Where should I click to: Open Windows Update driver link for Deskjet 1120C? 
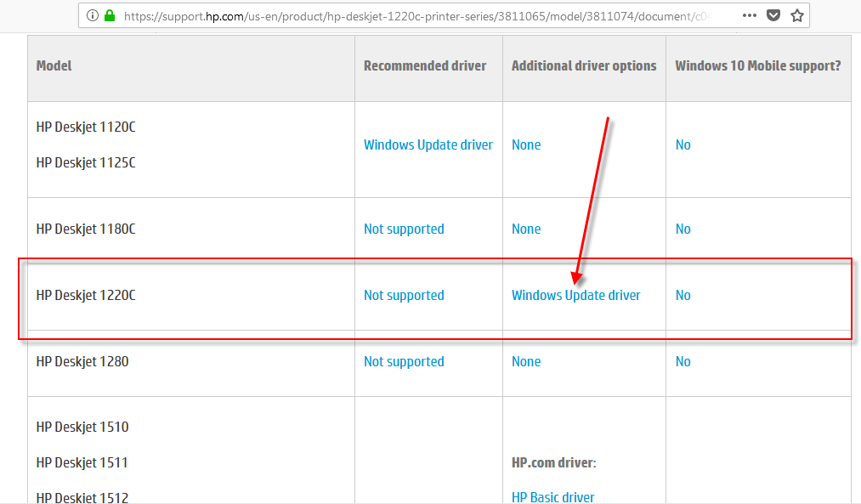click(x=428, y=145)
